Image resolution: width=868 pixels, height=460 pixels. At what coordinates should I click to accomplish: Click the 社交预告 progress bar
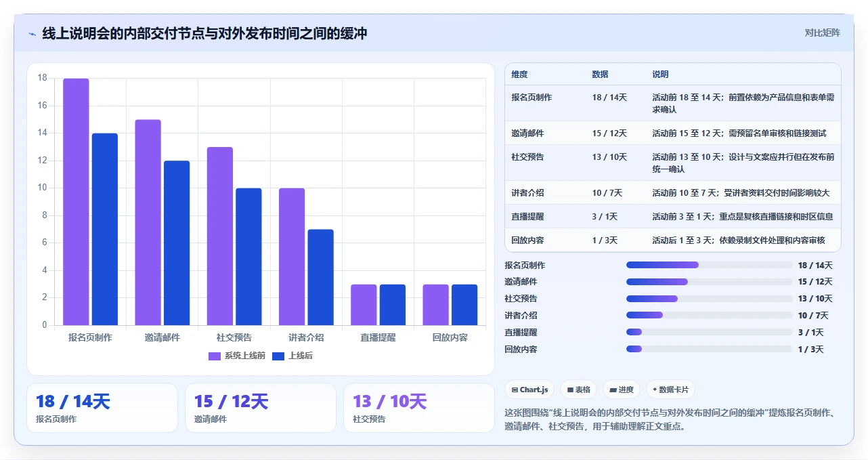709,299
